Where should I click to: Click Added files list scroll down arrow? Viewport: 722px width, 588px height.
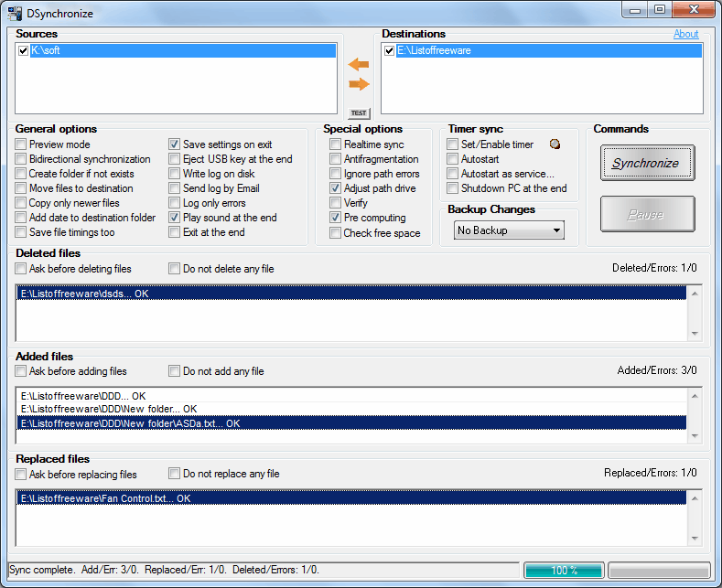695,436
